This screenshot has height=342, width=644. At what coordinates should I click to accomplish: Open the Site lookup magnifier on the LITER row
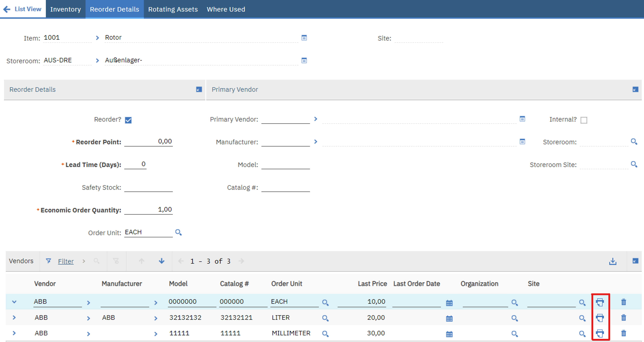coord(582,318)
